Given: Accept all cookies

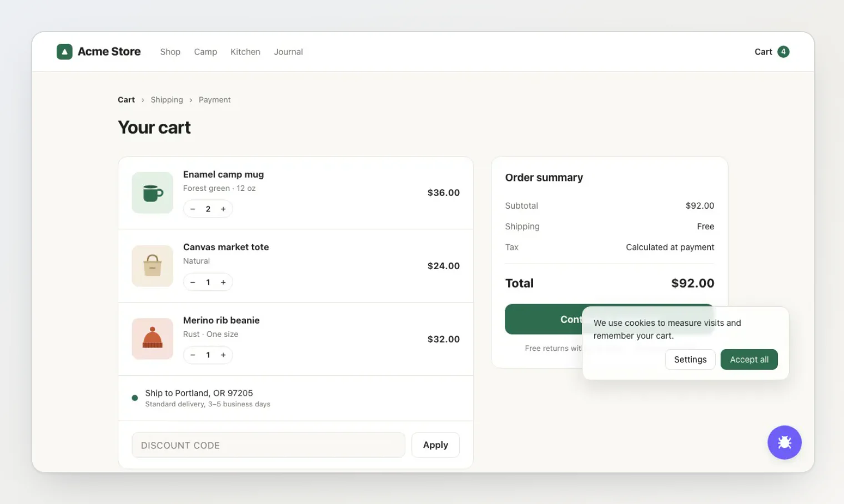Looking at the screenshot, I should click(749, 360).
